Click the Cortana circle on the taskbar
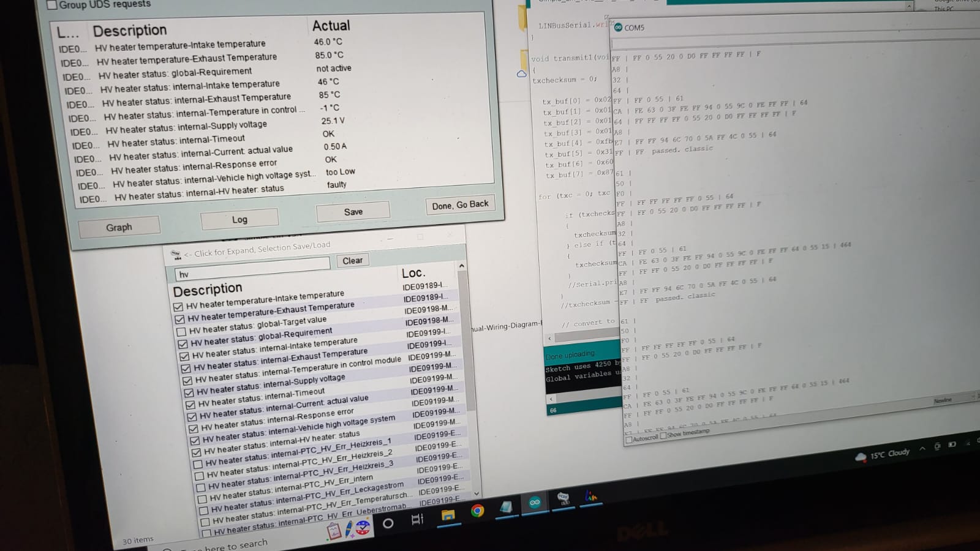Viewport: 980px width, 551px height. point(388,523)
